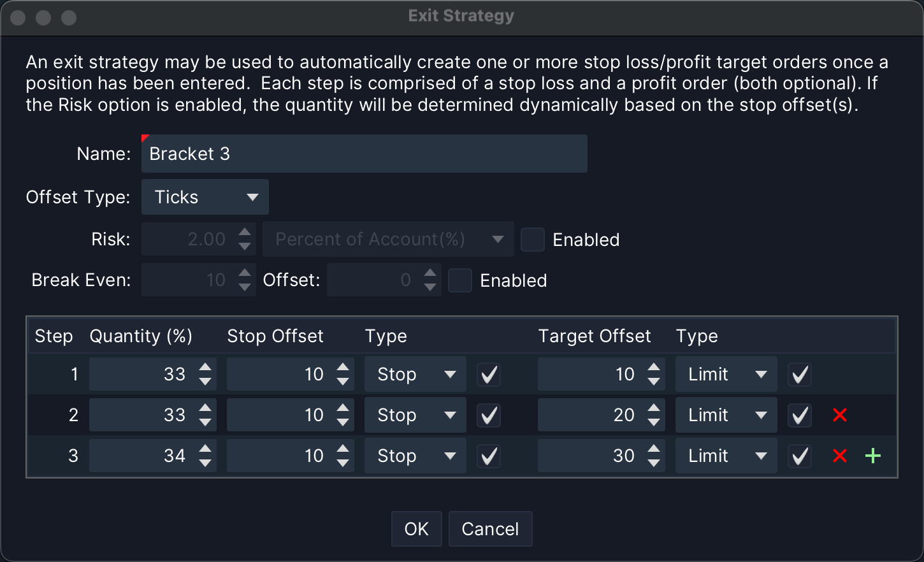Increase step 1 quantity with up arrow
The width and height of the screenshot is (924, 562).
(205, 368)
